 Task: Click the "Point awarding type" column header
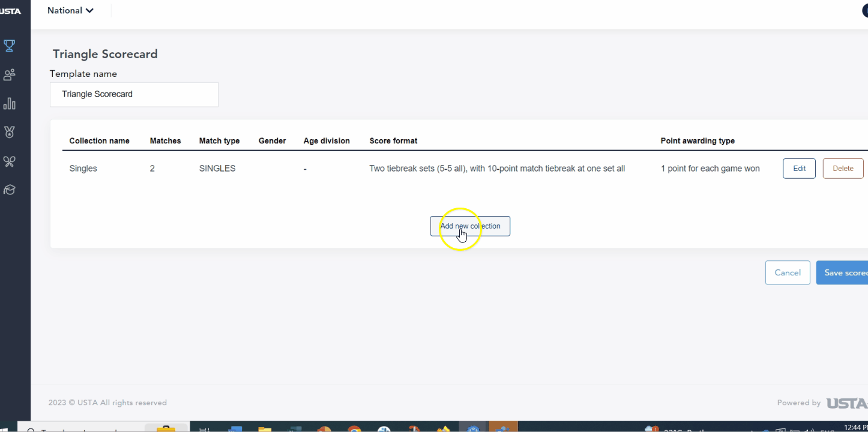point(698,141)
